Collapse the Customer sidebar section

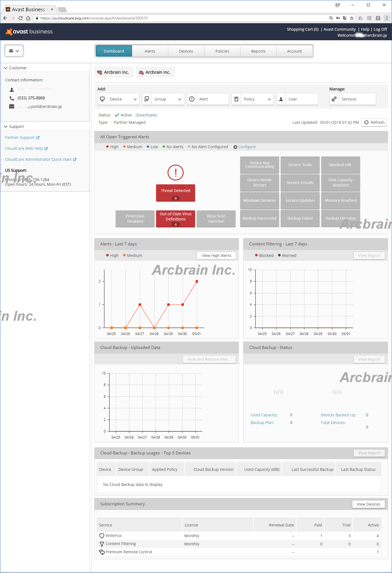[5, 68]
